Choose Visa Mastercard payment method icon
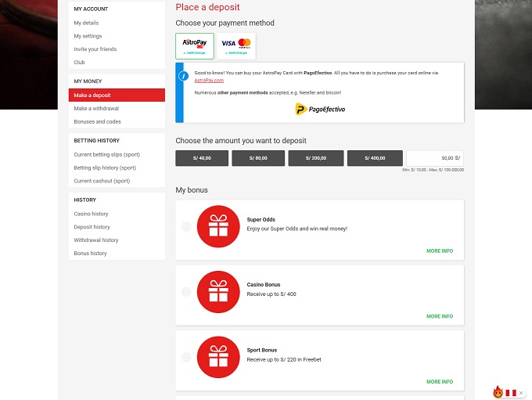 (x=235, y=45)
